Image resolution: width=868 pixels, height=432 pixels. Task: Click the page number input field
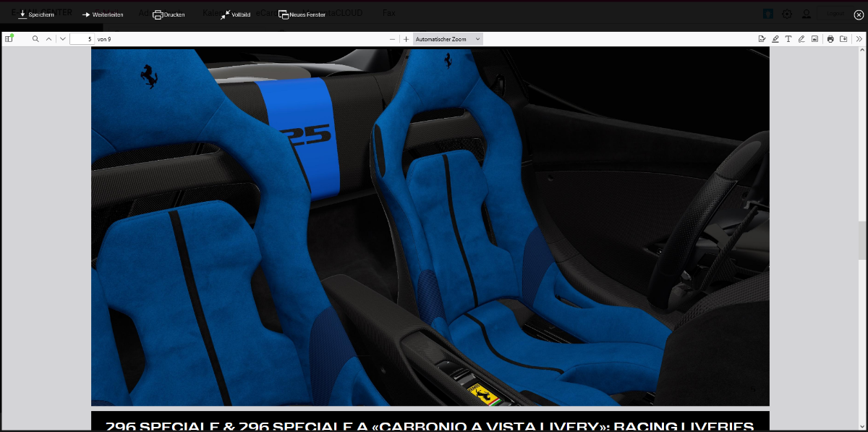point(82,39)
